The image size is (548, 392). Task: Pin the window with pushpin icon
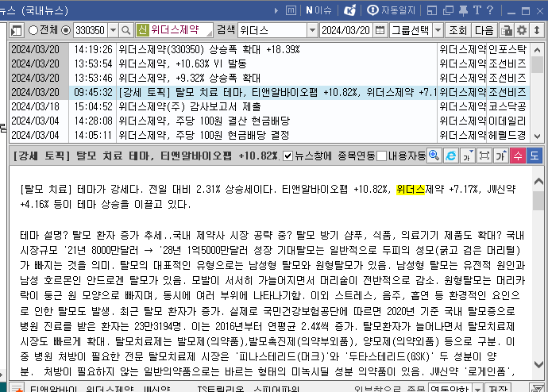click(464, 10)
